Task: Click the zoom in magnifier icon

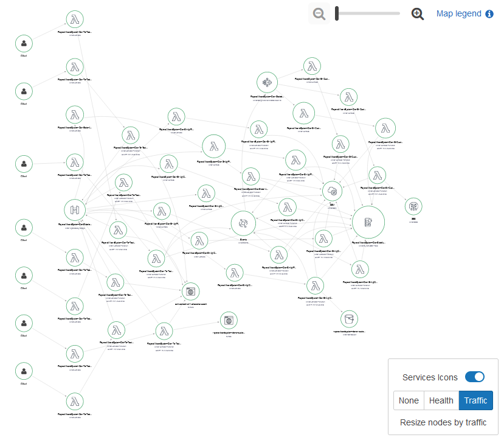Action: tap(418, 14)
